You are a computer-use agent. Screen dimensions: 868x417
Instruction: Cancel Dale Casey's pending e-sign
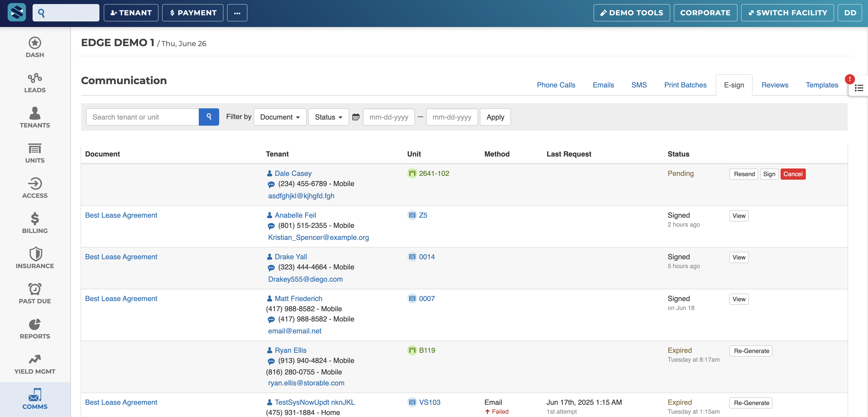(x=793, y=174)
